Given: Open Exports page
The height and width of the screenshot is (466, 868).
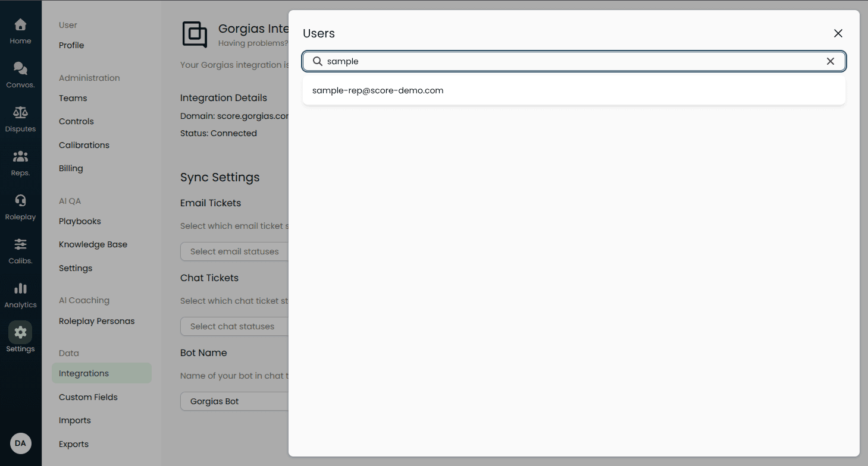Looking at the screenshot, I should pos(74,444).
